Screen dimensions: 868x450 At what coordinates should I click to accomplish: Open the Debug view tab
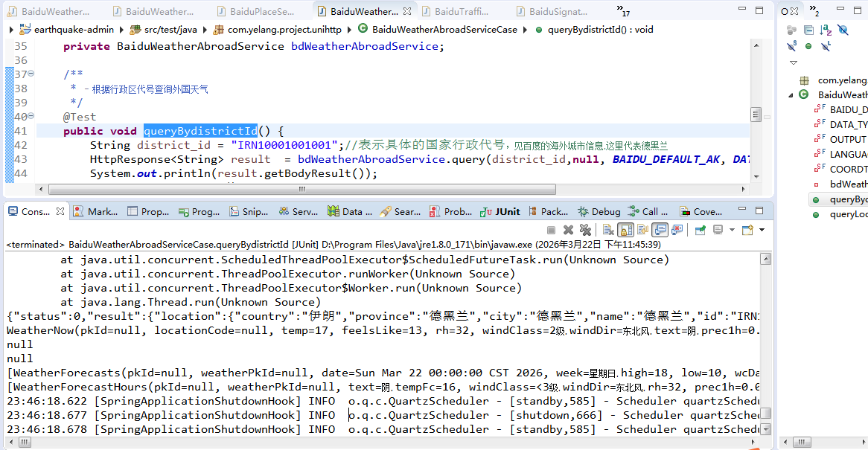click(x=599, y=211)
